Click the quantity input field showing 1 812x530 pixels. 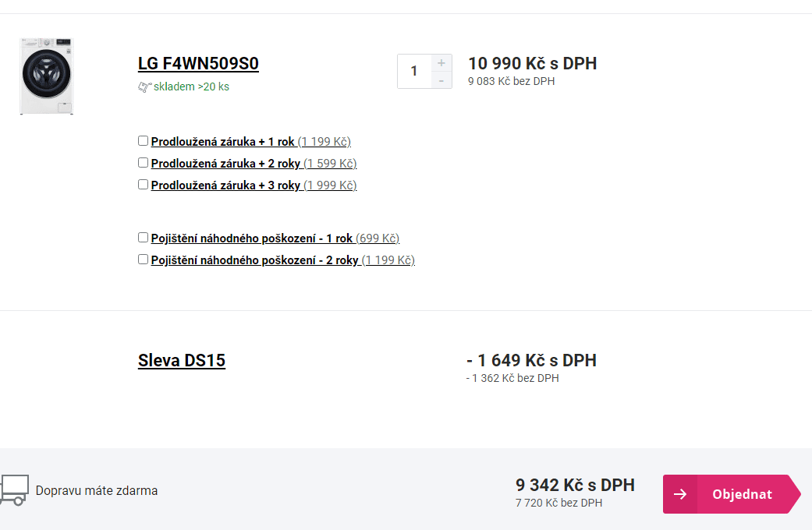(x=414, y=71)
